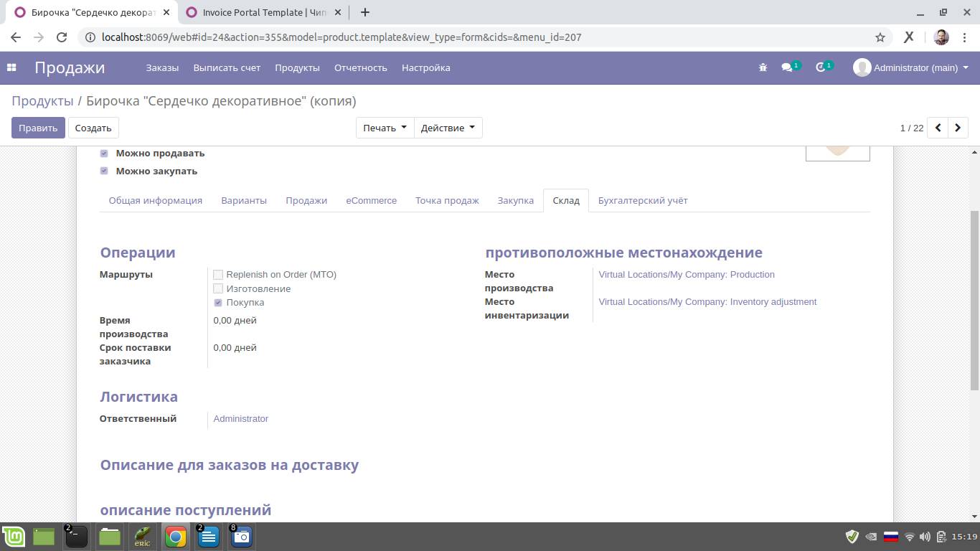Toggle the Покупка route checkbox
Screen dimensions: 980x551
[218, 303]
